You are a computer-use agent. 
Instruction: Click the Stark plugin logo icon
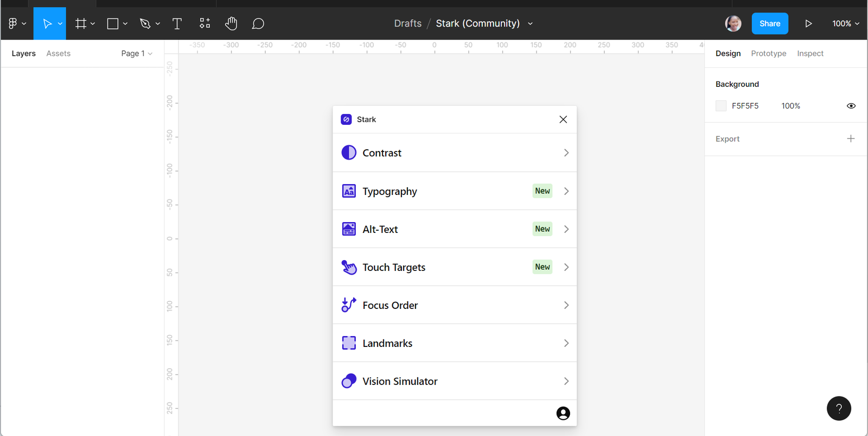coord(346,119)
